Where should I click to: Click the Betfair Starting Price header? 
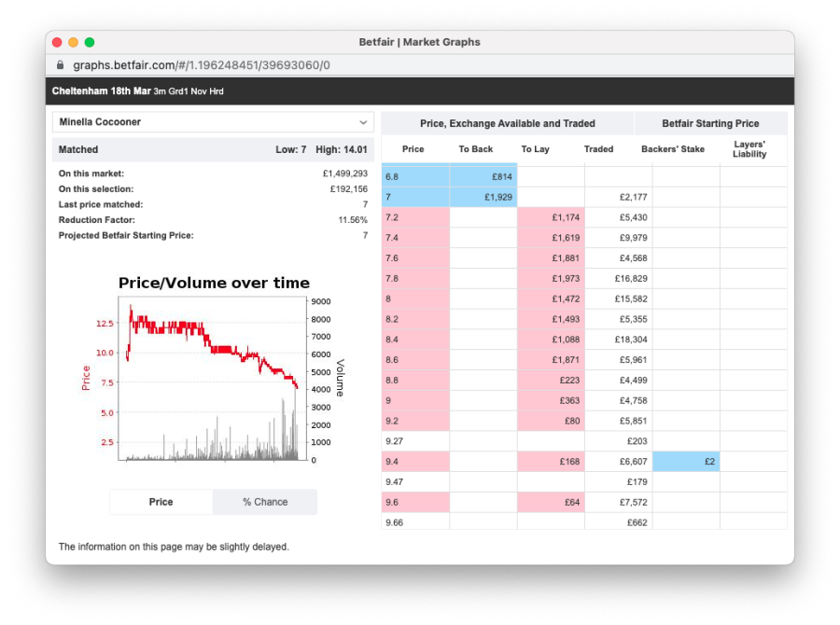pyautogui.click(x=710, y=124)
